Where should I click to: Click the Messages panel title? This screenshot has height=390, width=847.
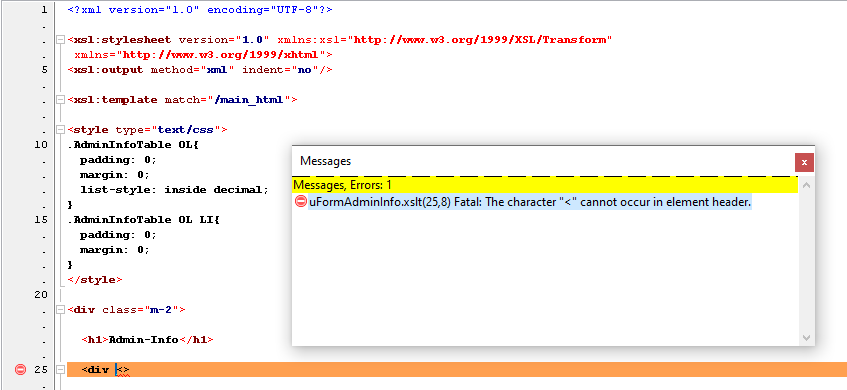[x=325, y=161]
